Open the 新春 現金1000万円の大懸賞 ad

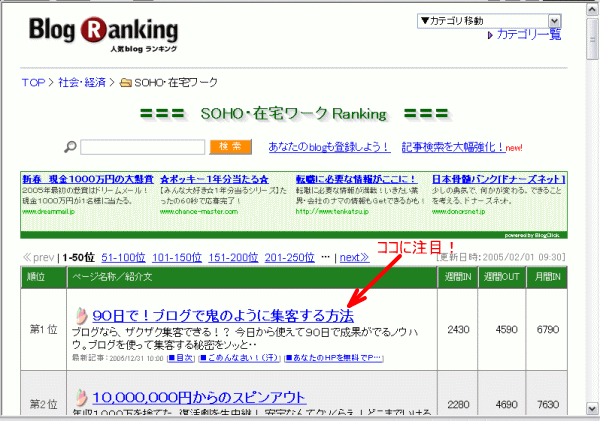tap(88, 179)
